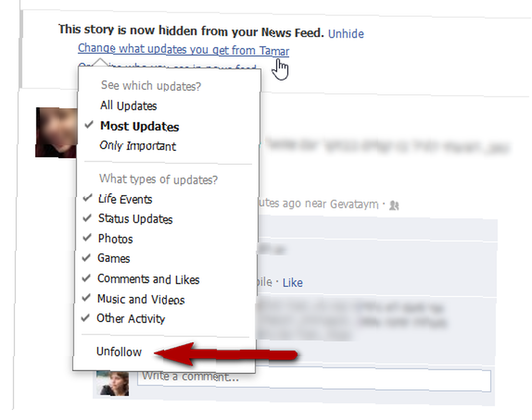Image resolution: width=532 pixels, height=420 pixels.
Task: Toggle the Status Updates checkmark
Action: pos(135,219)
